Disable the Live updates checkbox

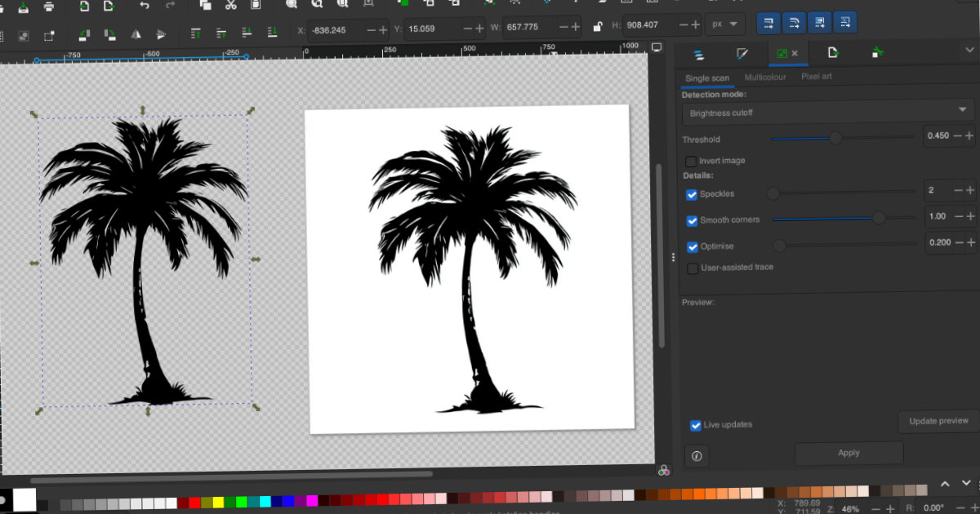pos(696,425)
